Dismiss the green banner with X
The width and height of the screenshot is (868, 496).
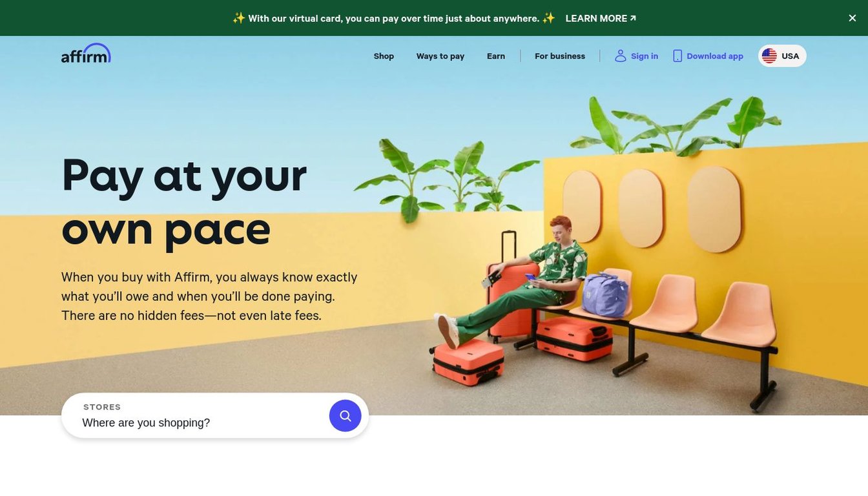coord(852,18)
